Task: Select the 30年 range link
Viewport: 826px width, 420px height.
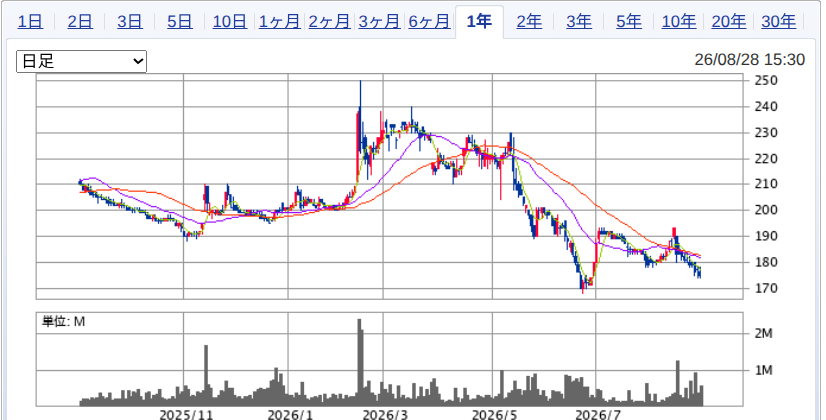Action: 779,22
